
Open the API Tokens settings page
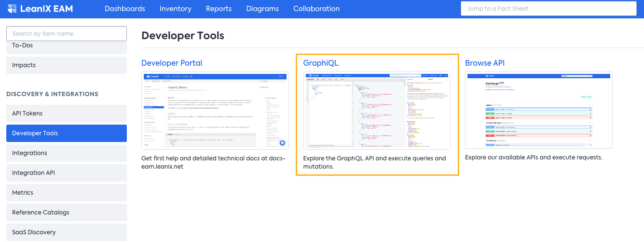pyautogui.click(x=67, y=114)
